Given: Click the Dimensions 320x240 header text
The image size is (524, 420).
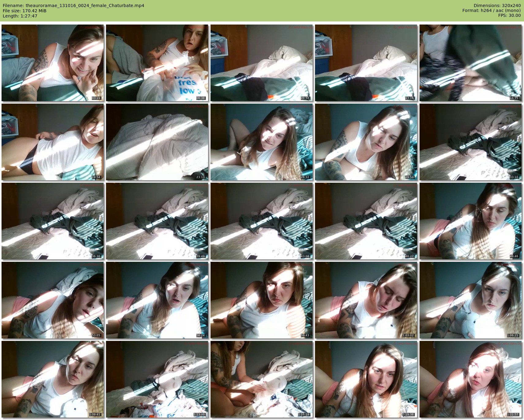Looking at the screenshot, I should 497,6.
